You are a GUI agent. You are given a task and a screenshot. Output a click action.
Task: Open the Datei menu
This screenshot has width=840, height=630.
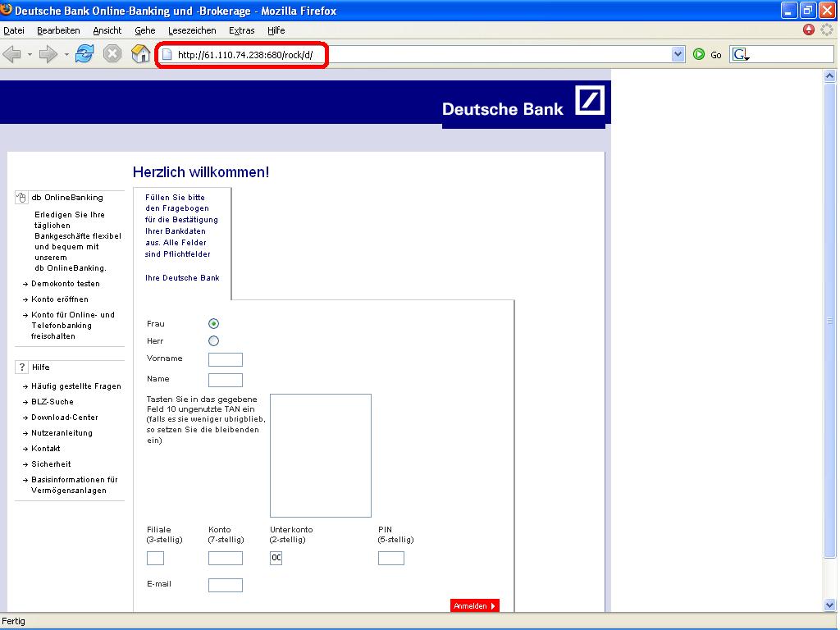pyautogui.click(x=14, y=30)
